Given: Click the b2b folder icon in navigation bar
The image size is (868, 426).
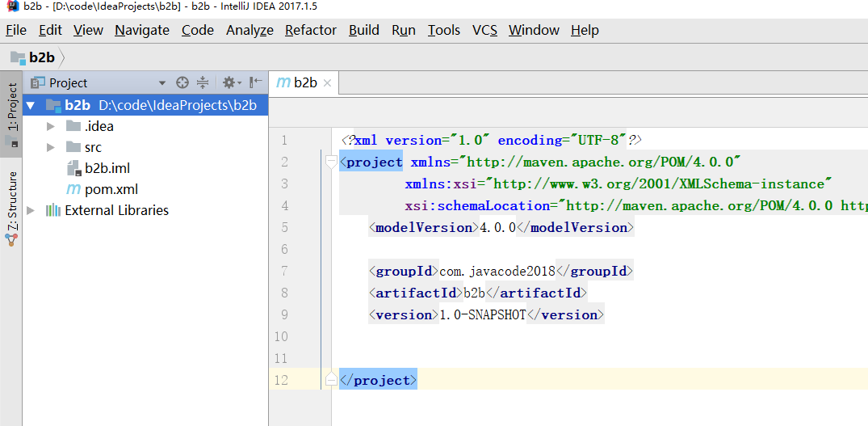Looking at the screenshot, I should [x=18, y=57].
